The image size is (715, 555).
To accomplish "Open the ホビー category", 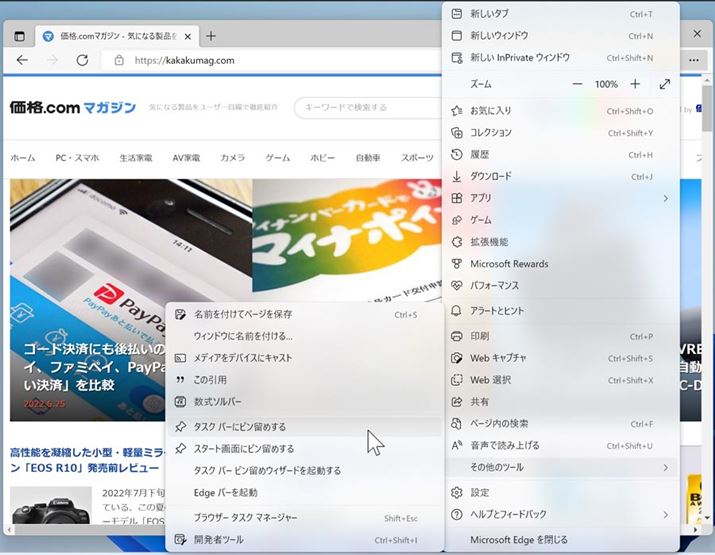I will coord(322,158).
